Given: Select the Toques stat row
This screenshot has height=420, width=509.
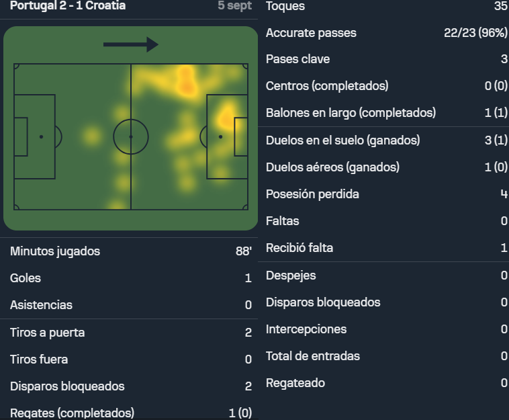Looking at the screenshot, I should pos(386,6).
